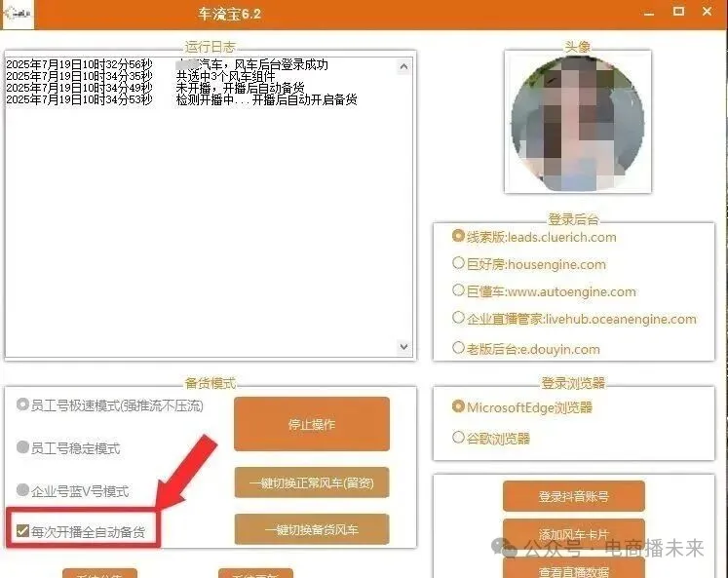Click the log panel scroll-up arrow
This screenshot has height=578, width=728.
pyautogui.click(x=404, y=67)
